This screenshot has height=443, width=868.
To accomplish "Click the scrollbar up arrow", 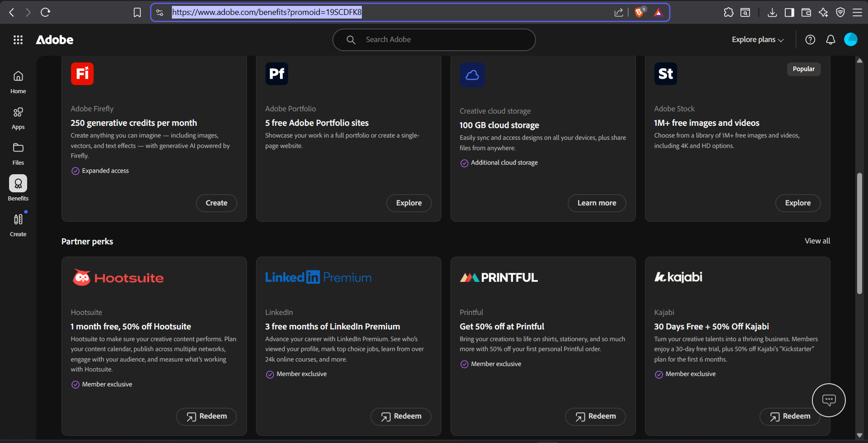I will tap(859, 61).
